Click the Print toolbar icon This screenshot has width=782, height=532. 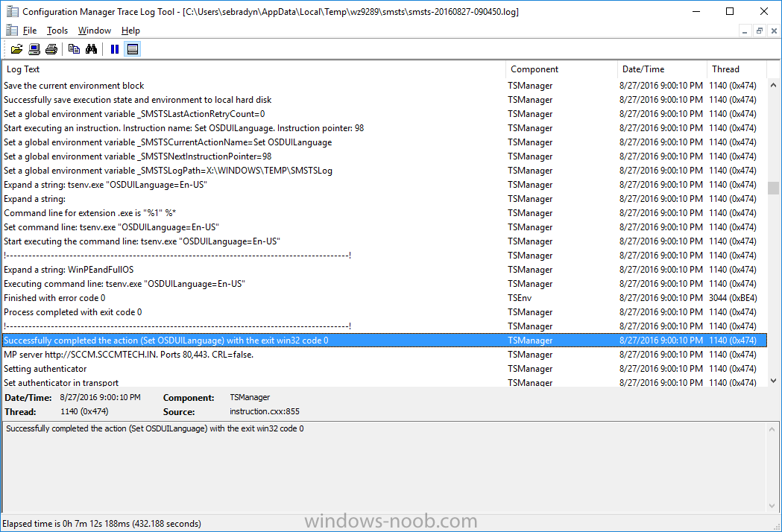[x=51, y=49]
